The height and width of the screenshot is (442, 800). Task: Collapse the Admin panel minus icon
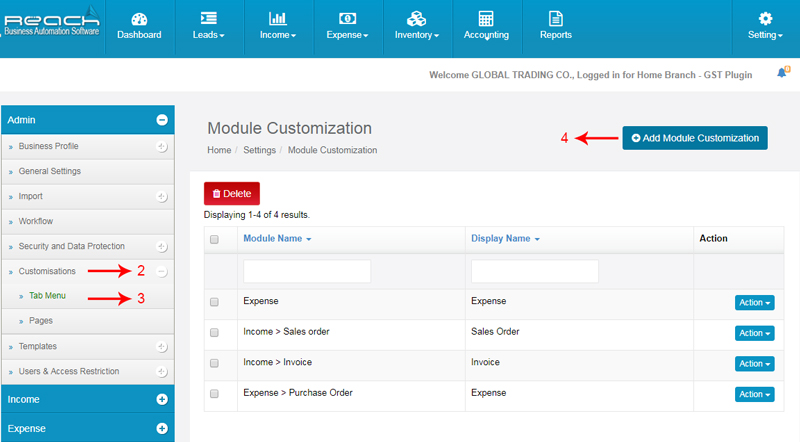click(x=162, y=120)
